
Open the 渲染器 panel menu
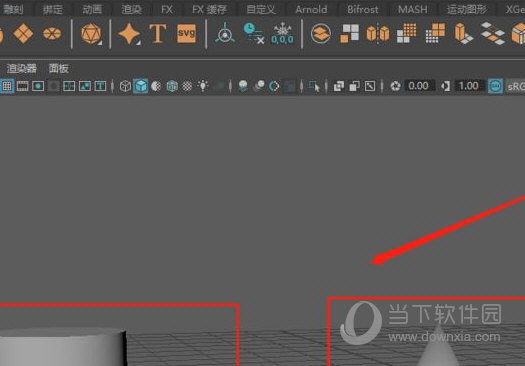(22, 68)
